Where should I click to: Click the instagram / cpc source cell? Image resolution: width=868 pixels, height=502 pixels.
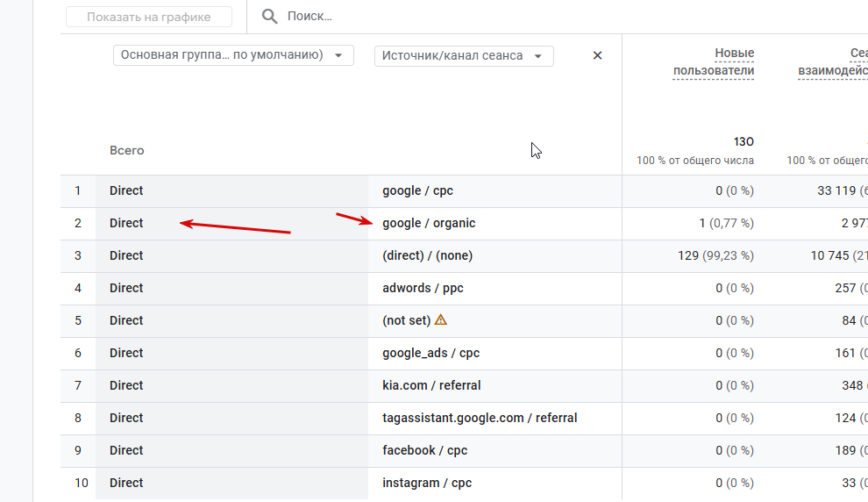tap(427, 483)
